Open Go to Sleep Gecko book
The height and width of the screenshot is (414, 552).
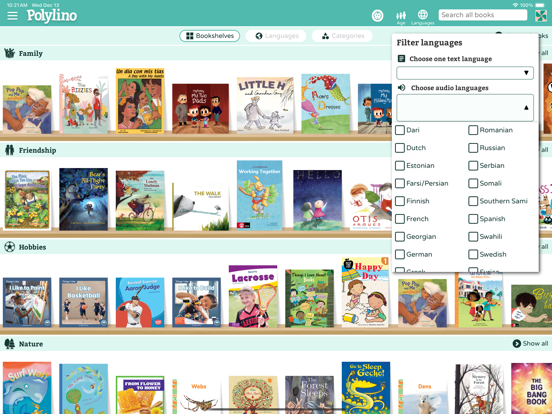pos(366,388)
